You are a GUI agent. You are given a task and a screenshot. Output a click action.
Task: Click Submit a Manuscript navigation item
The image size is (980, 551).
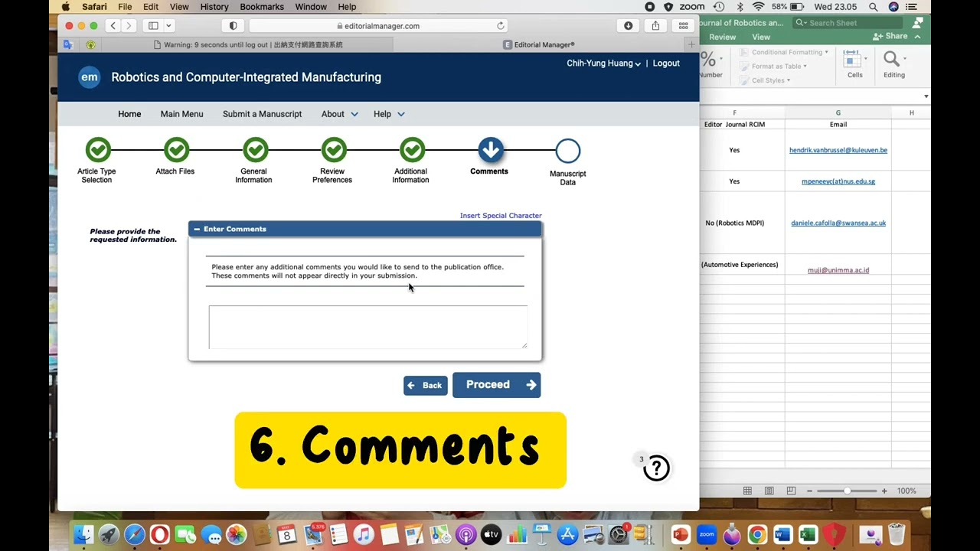[263, 114]
